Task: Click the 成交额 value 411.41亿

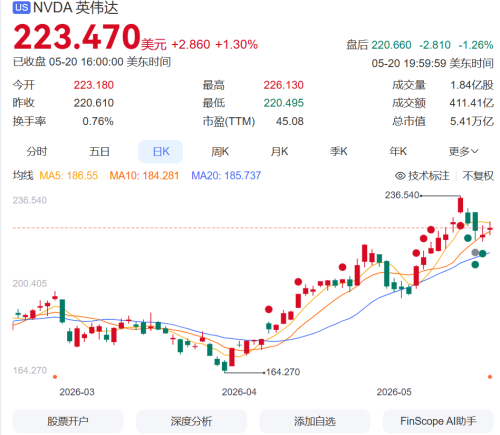Action: tap(471, 103)
